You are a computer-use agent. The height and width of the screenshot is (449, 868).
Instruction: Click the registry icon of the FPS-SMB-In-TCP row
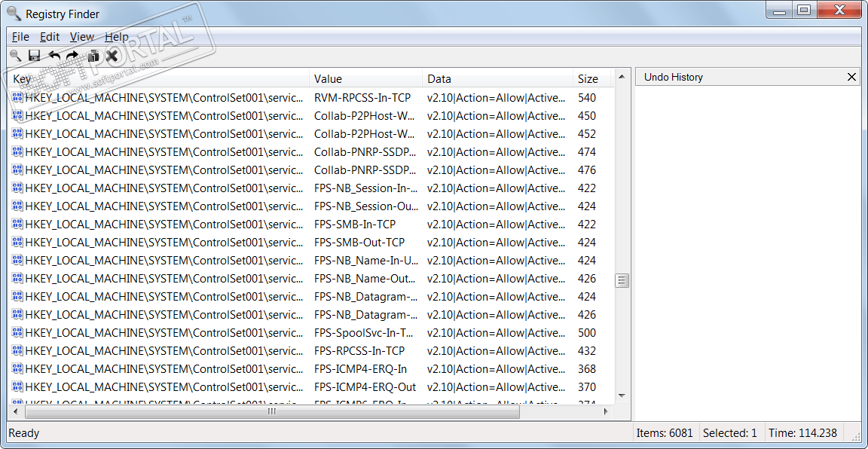point(17,225)
